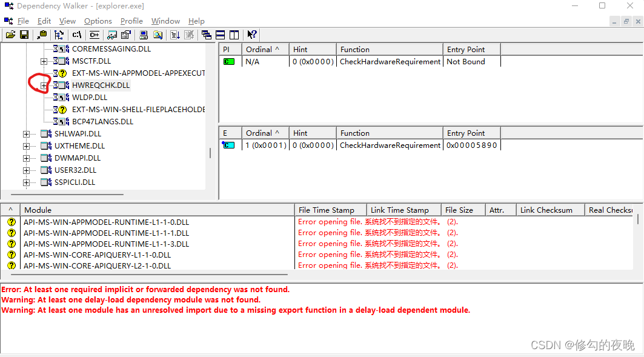
Task: Click question-mark icon of API-MS-WIN-APPMODEL-RUNTIME-L1-1-0.DLL
Action: pos(12,222)
